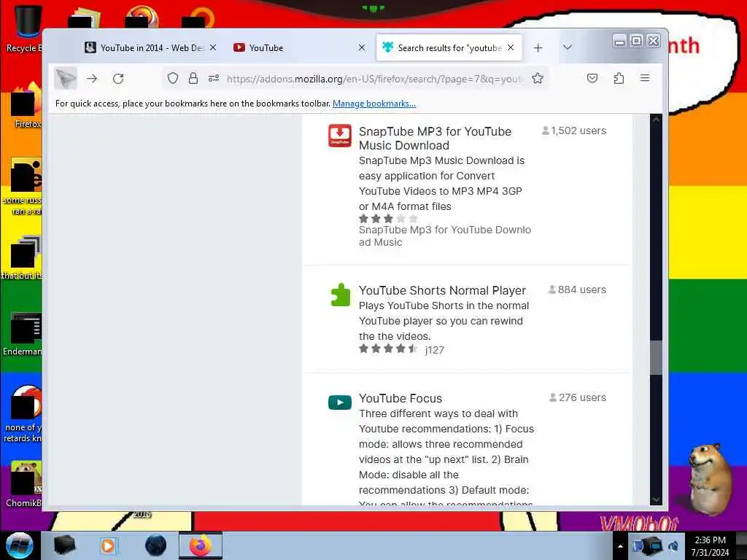Open the tracking protection shield icon

click(173, 78)
